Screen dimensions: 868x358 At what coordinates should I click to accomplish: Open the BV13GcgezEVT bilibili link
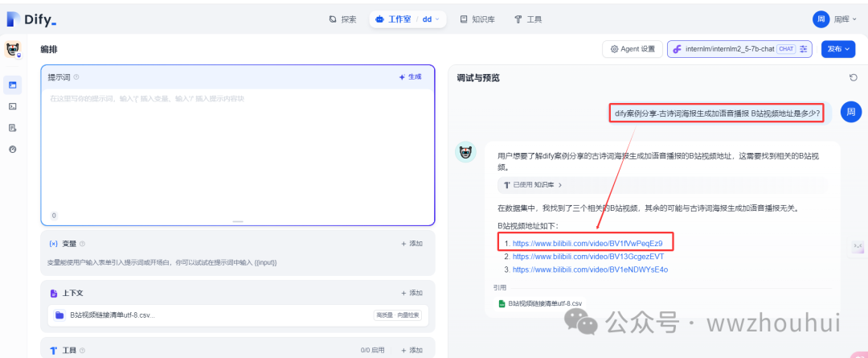click(588, 257)
